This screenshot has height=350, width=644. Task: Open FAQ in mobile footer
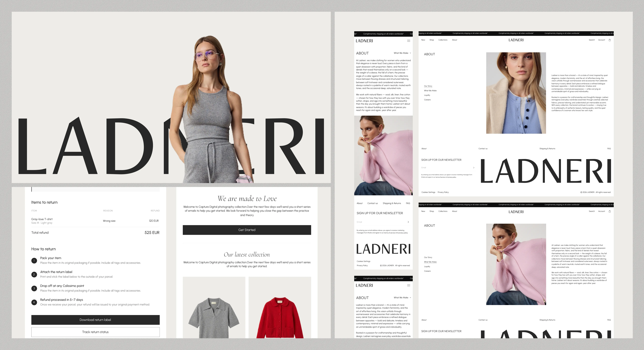[408, 203]
